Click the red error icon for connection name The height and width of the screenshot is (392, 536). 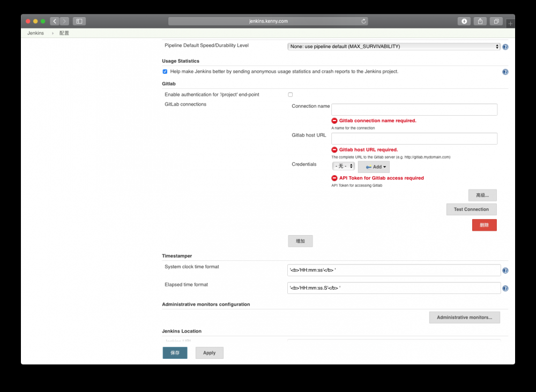tap(334, 120)
